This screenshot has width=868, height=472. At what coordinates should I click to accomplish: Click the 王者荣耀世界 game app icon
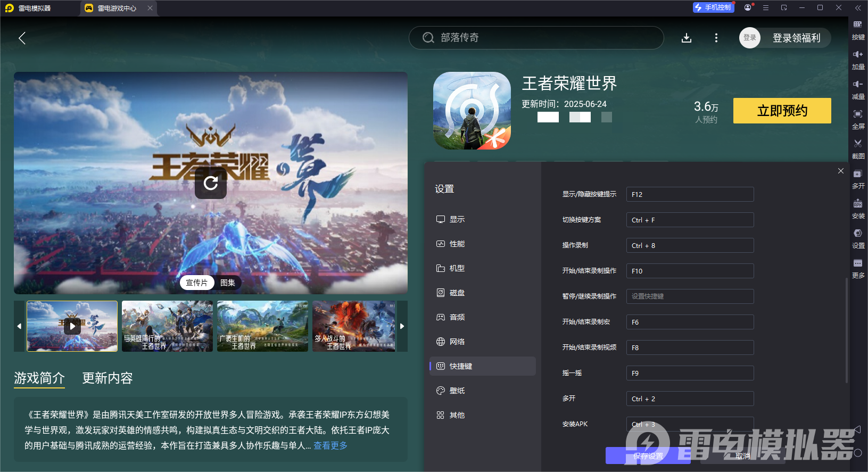(472, 111)
